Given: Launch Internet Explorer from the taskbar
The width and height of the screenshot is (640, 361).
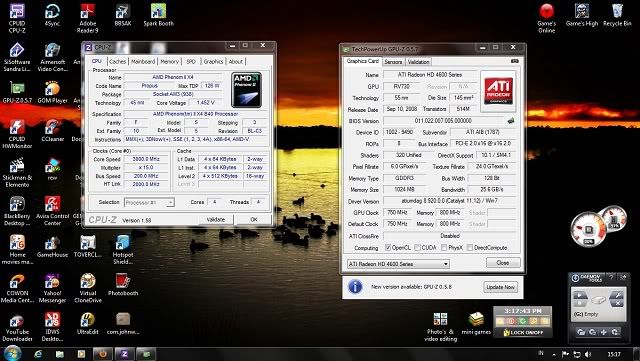Looking at the screenshot, I should point(38,354).
